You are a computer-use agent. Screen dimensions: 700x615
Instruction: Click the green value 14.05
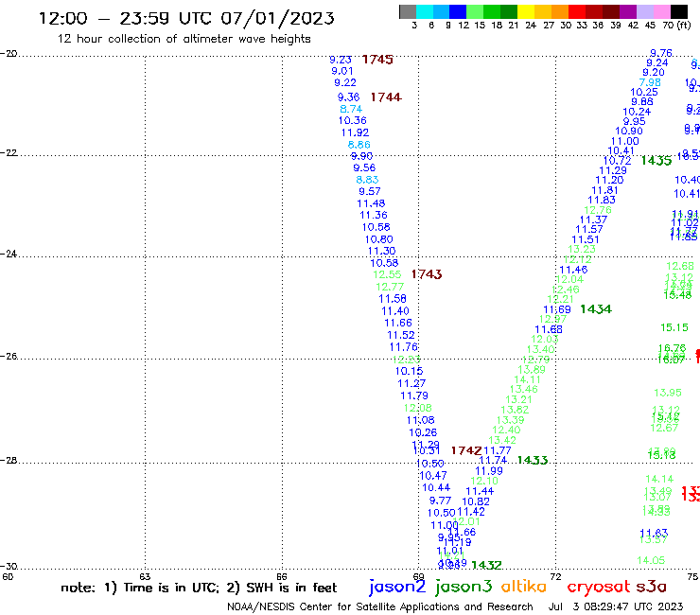(651, 560)
